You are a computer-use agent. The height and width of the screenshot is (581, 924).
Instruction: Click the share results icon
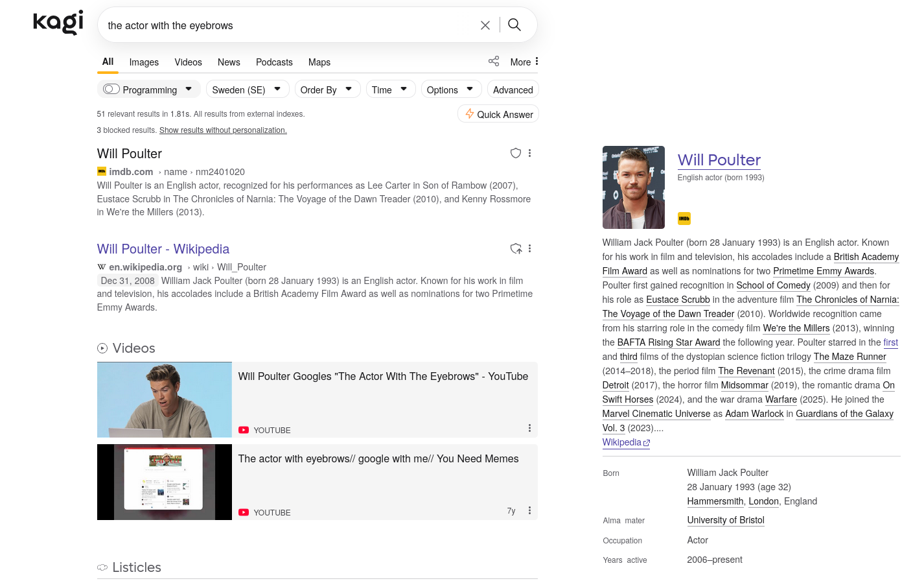tap(494, 61)
